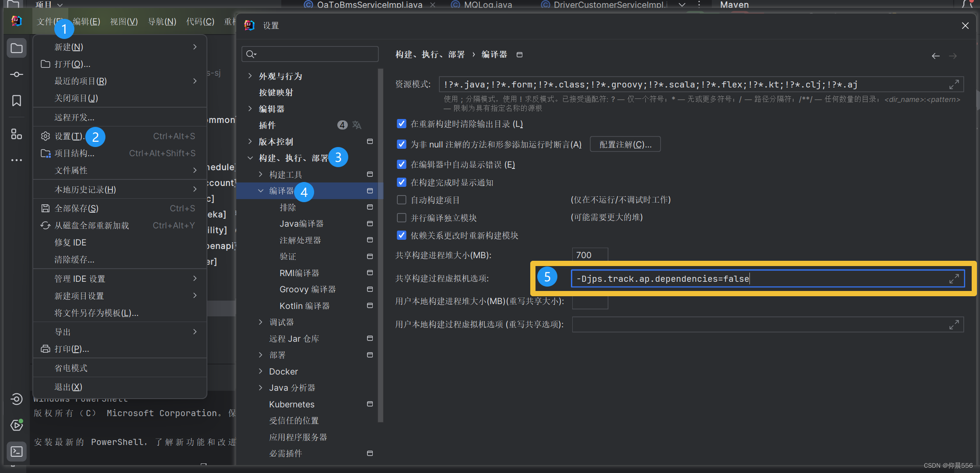Collapse 编译器 tree node

tap(260, 191)
